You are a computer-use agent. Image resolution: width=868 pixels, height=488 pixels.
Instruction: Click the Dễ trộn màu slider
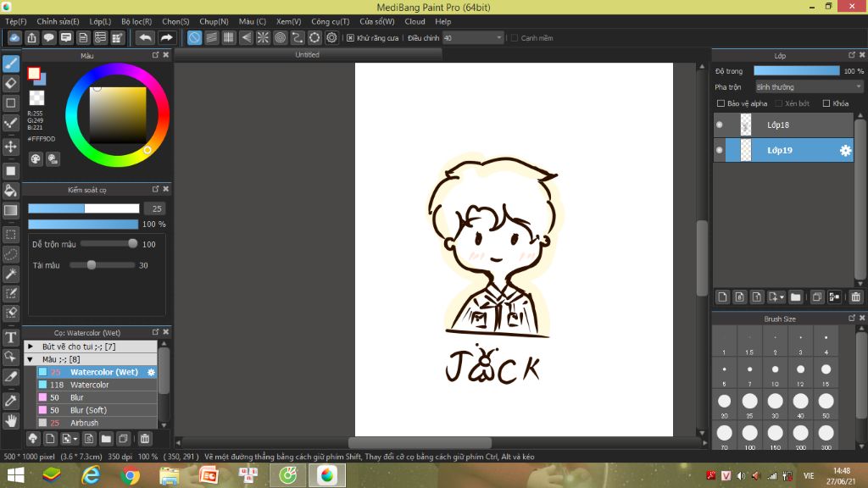[108, 244]
